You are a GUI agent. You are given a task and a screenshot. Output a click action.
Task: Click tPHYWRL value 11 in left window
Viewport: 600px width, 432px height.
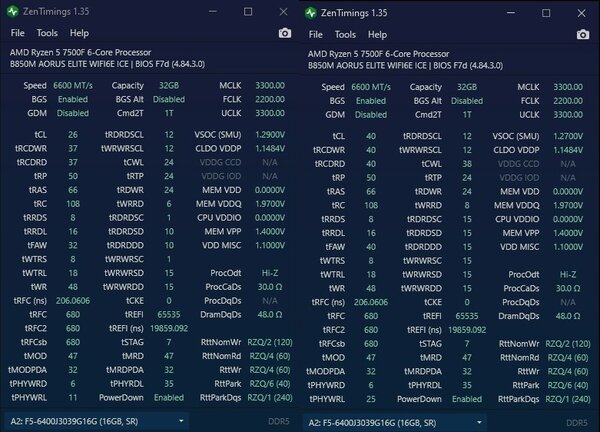click(x=73, y=398)
